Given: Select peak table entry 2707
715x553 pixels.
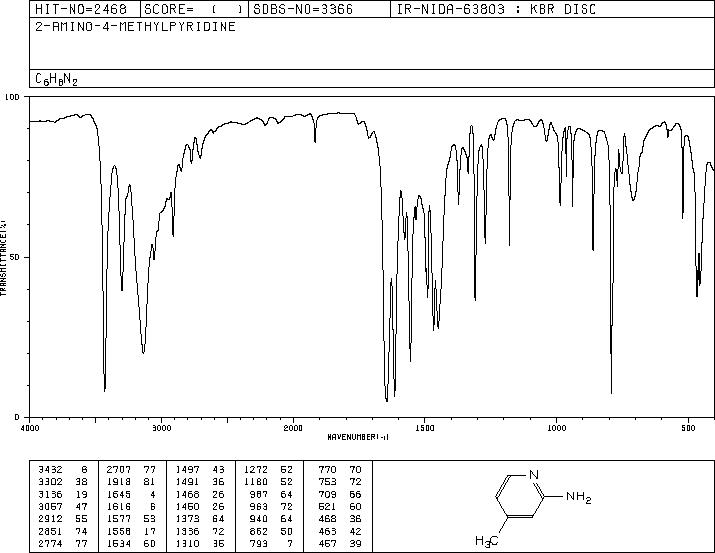Looking at the screenshot, I should coord(119,469).
